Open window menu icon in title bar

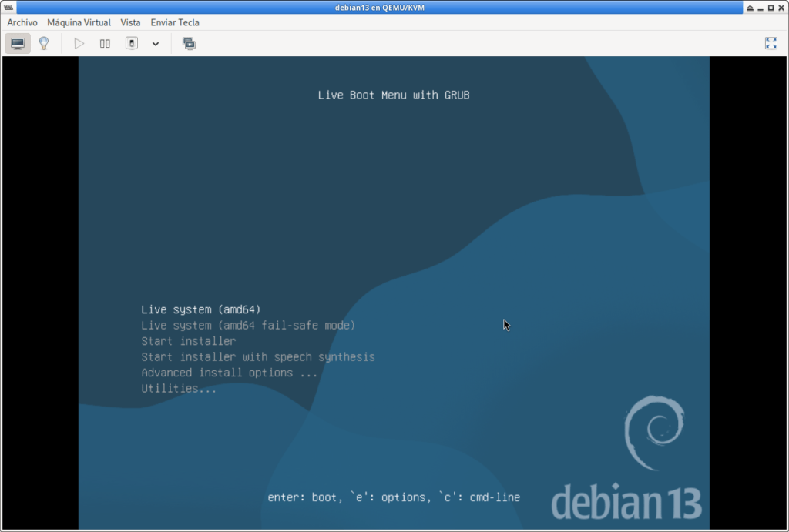[x=8, y=8]
